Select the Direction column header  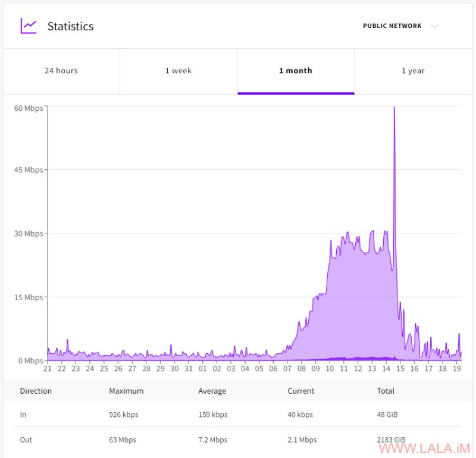tap(36, 391)
